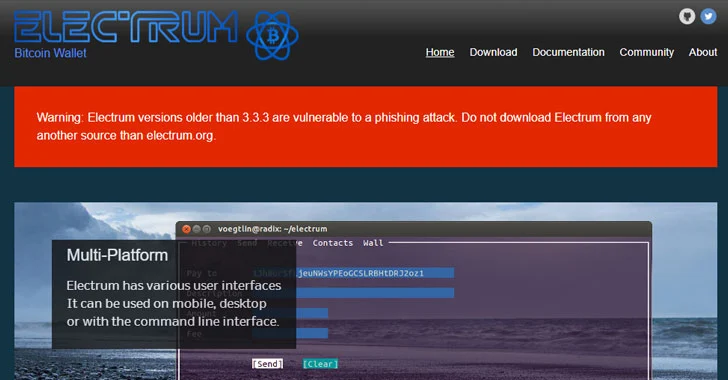728x380 pixels.
Task: Open the Download page
Action: point(493,52)
